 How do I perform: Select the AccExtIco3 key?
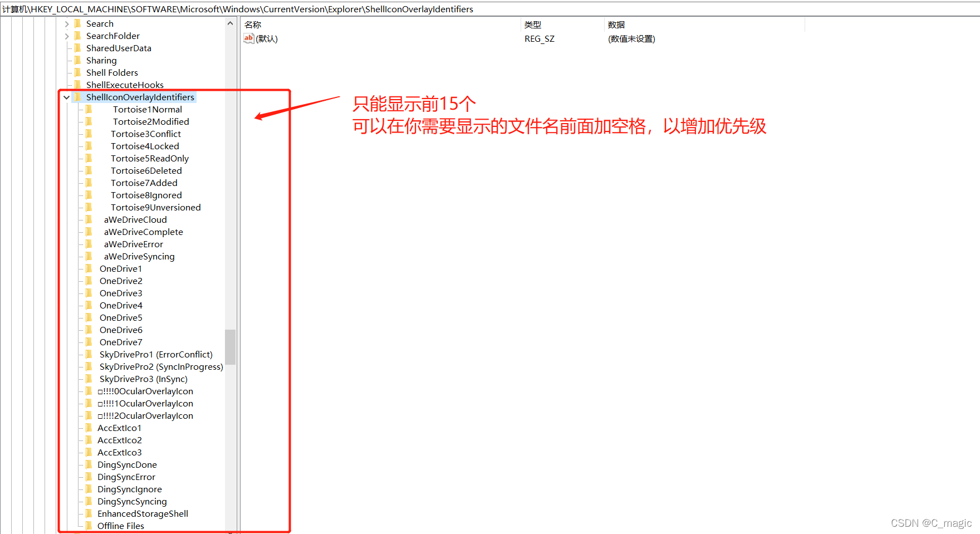coord(120,452)
